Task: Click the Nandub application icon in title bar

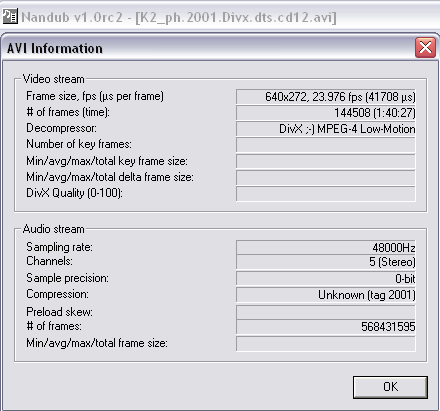Action: (x=10, y=16)
